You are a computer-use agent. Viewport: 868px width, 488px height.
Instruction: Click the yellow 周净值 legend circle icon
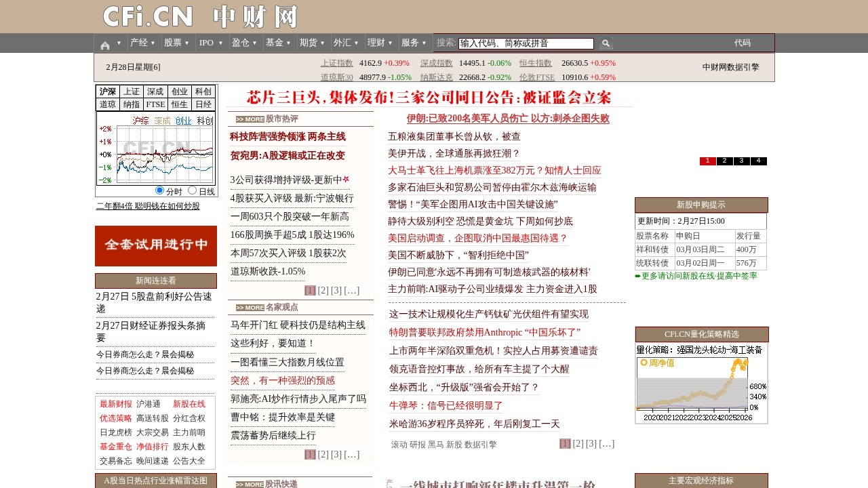642,363
